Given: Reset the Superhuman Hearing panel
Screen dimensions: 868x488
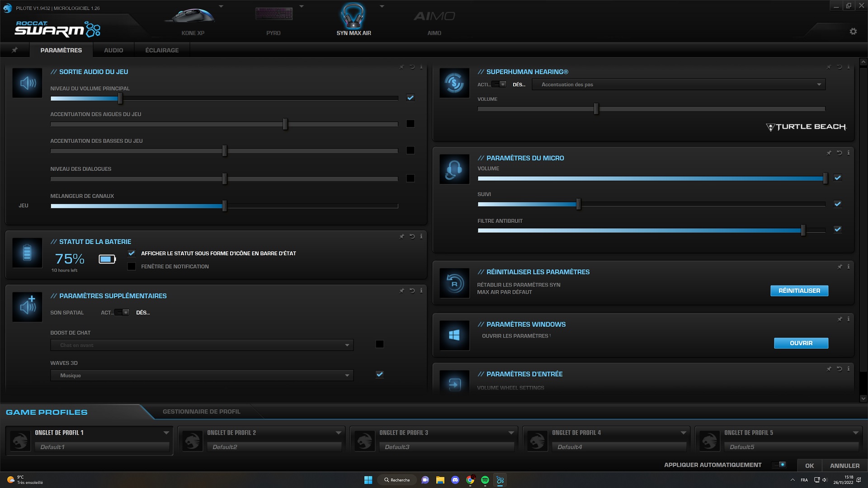Looking at the screenshot, I should pyautogui.click(x=839, y=67).
